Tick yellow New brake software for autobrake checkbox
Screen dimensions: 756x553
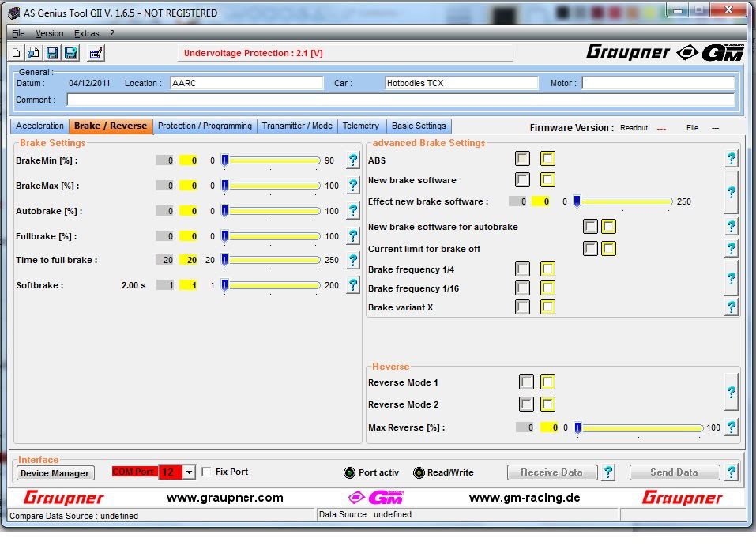608,226
